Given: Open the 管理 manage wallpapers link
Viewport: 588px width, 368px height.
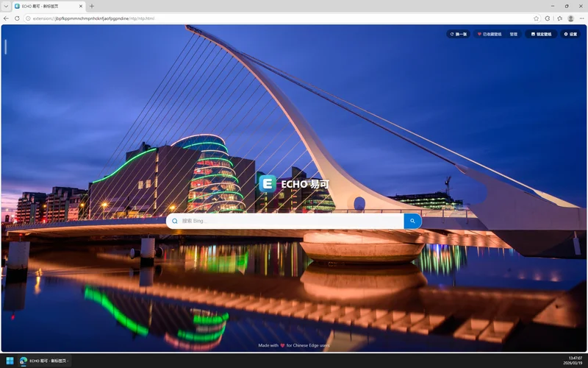Looking at the screenshot, I should [x=513, y=34].
